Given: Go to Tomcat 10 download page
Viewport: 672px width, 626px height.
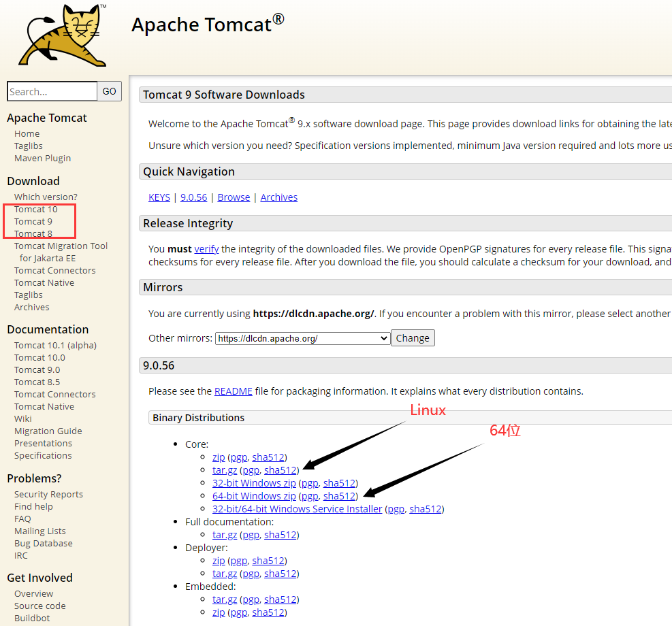Looking at the screenshot, I should (x=35, y=210).
